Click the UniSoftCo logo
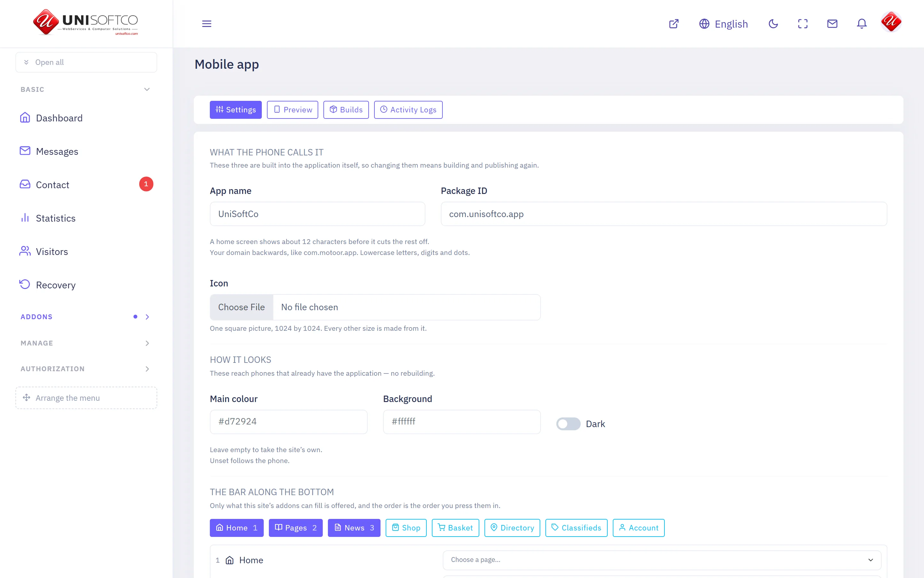This screenshot has width=924, height=578. 86,22
